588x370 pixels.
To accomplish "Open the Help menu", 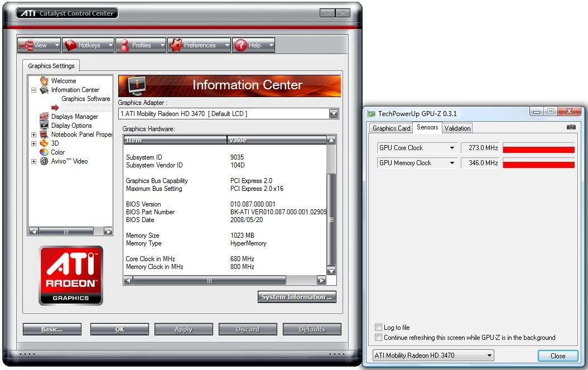I will 253,45.
